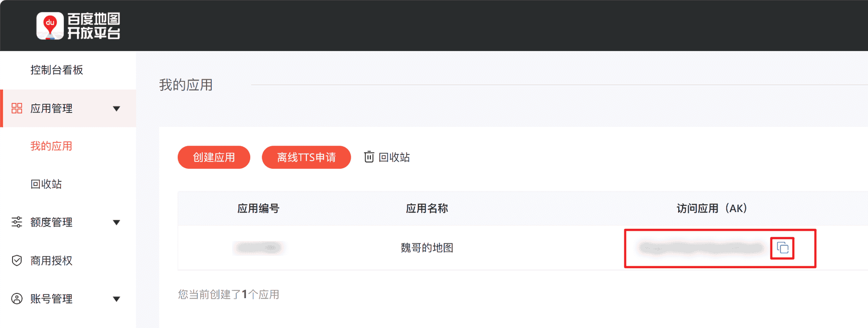Click the 账号管理 person icon
Screen dimensions: 868x328
coord(16,299)
